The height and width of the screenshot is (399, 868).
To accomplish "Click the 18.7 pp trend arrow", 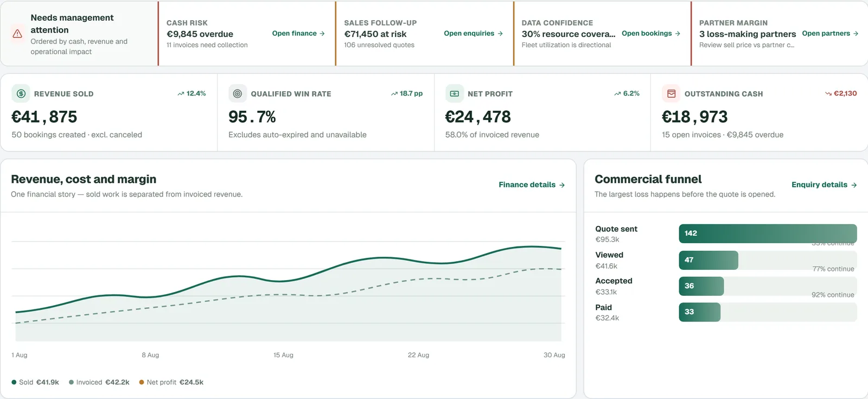I will 394,93.
